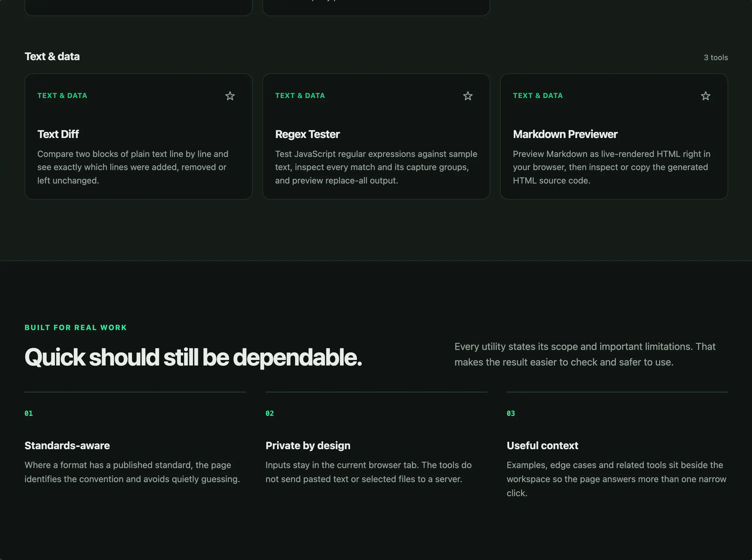Click the TEXT & DATA tag on Markdown Previewer
Image resolution: width=752 pixels, height=560 pixels.
(538, 96)
